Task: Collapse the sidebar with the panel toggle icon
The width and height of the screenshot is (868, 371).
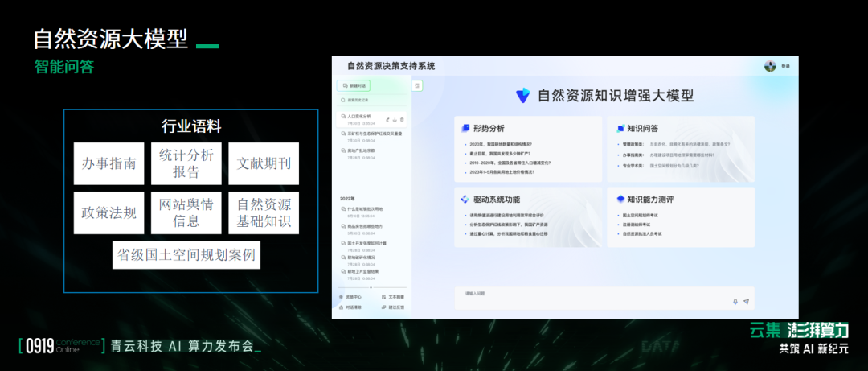Action: click(x=417, y=86)
